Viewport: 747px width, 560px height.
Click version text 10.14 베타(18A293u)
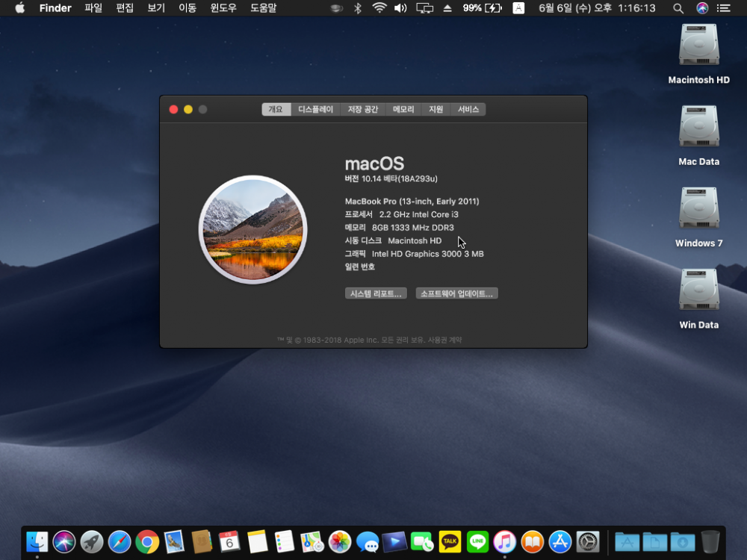coord(399,178)
